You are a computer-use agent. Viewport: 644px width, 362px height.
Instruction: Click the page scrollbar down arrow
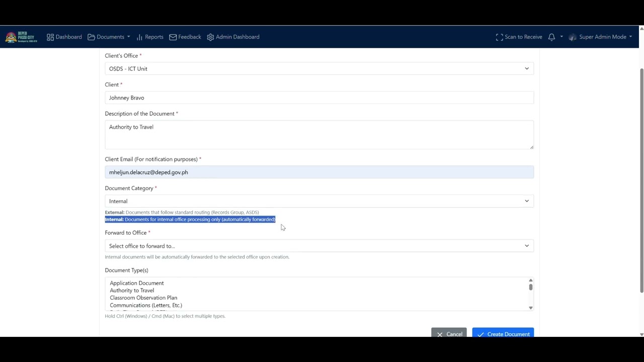pos(641,334)
